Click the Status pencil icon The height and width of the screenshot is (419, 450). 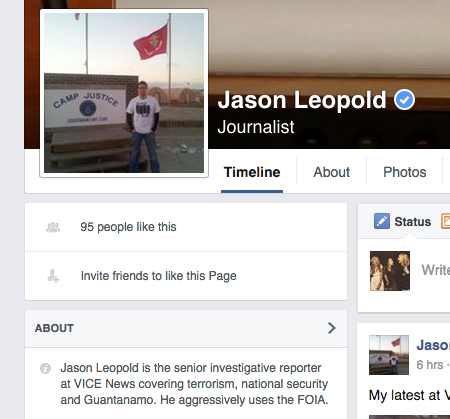[x=382, y=221]
